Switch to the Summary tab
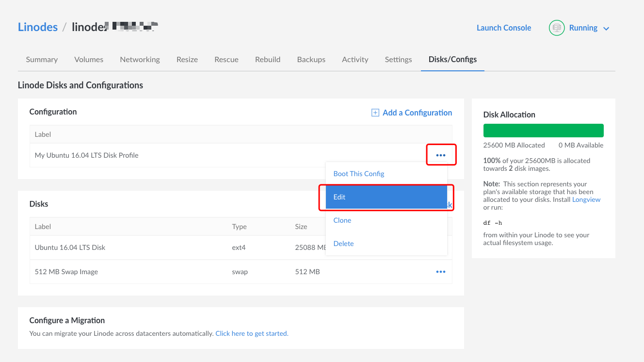 42,59
